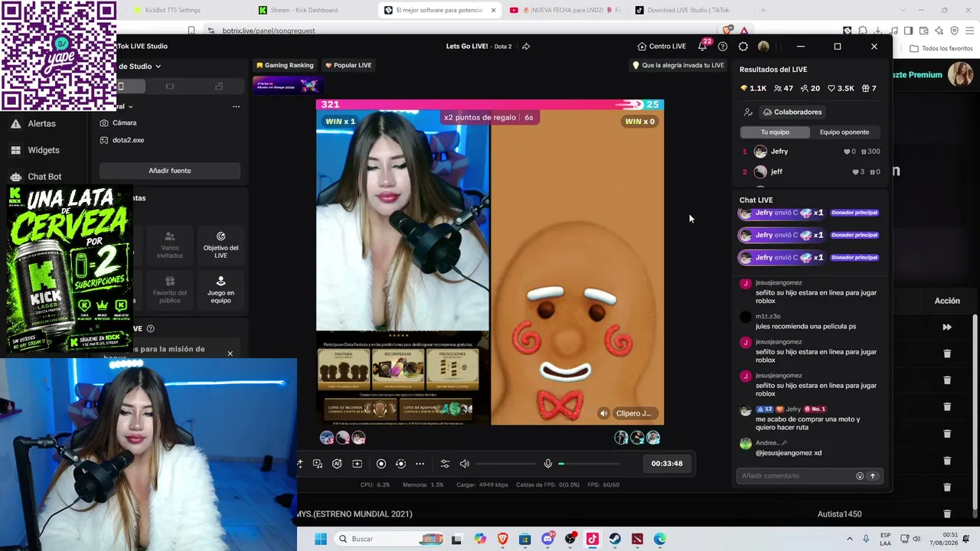
Task: Click Añadir fuente button
Action: point(170,171)
